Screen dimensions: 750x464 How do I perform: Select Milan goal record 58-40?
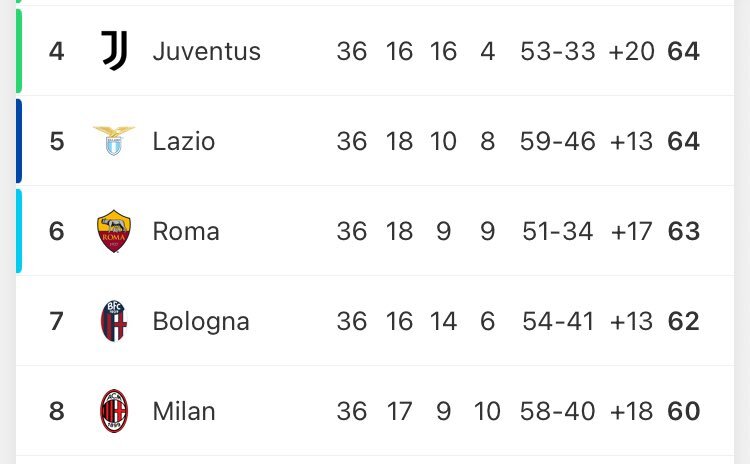tap(558, 411)
